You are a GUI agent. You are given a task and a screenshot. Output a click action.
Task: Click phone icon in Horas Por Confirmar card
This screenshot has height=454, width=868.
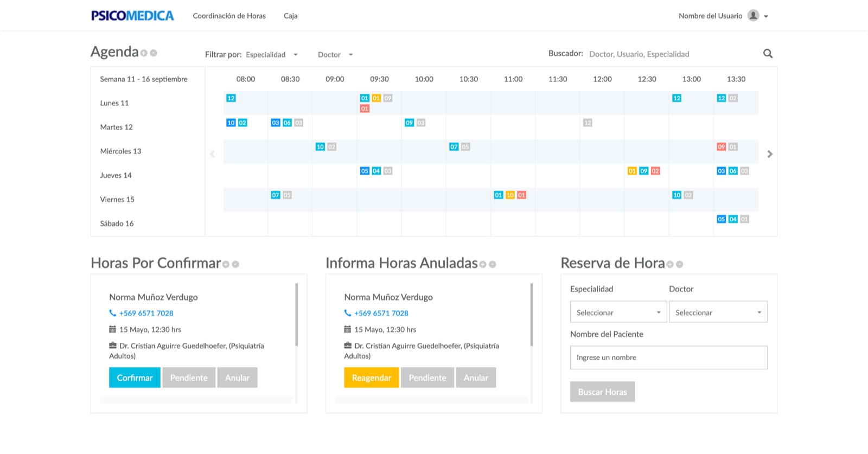click(112, 313)
